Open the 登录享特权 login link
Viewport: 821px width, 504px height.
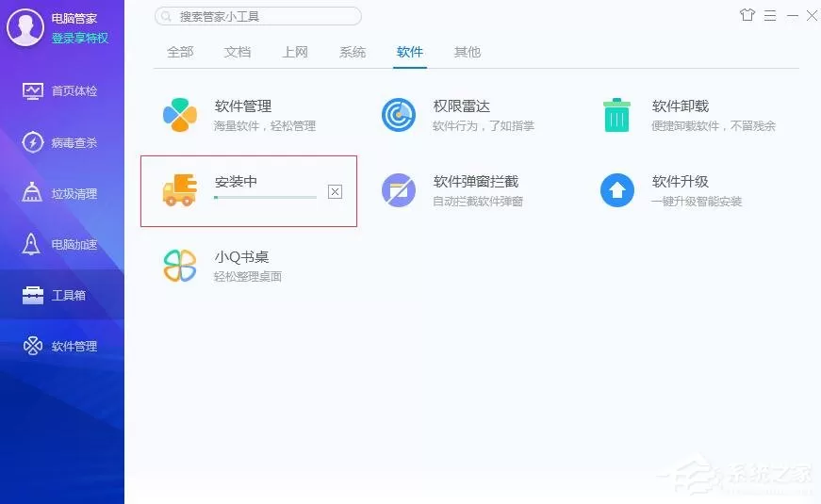click(79, 39)
